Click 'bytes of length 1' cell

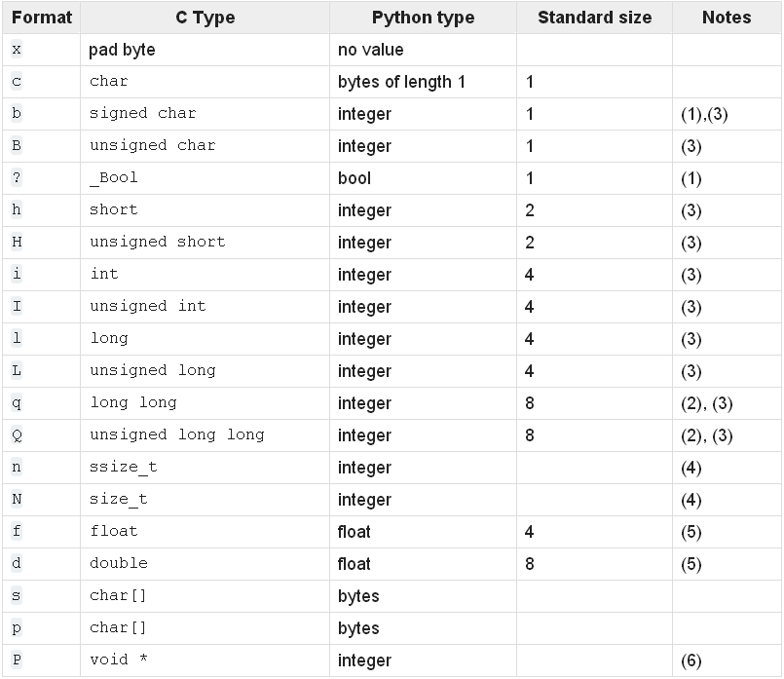pyautogui.click(x=401, y=82)
